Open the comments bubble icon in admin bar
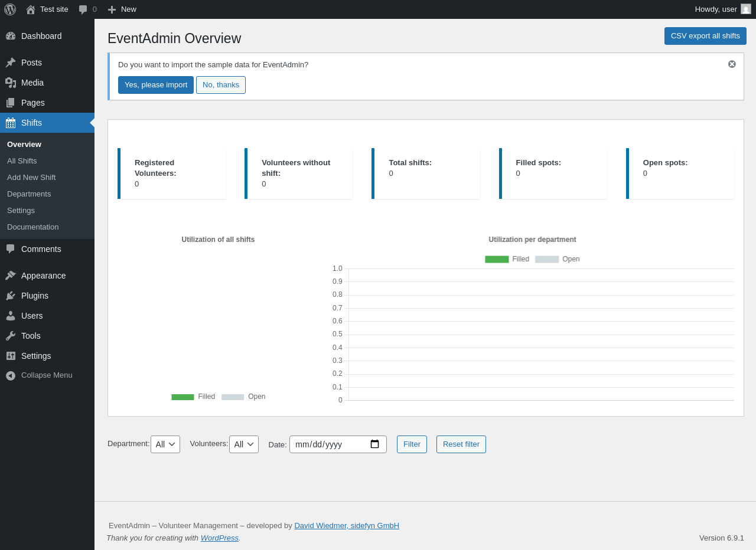Screen dimensions: 756x550 pos(83,9)
